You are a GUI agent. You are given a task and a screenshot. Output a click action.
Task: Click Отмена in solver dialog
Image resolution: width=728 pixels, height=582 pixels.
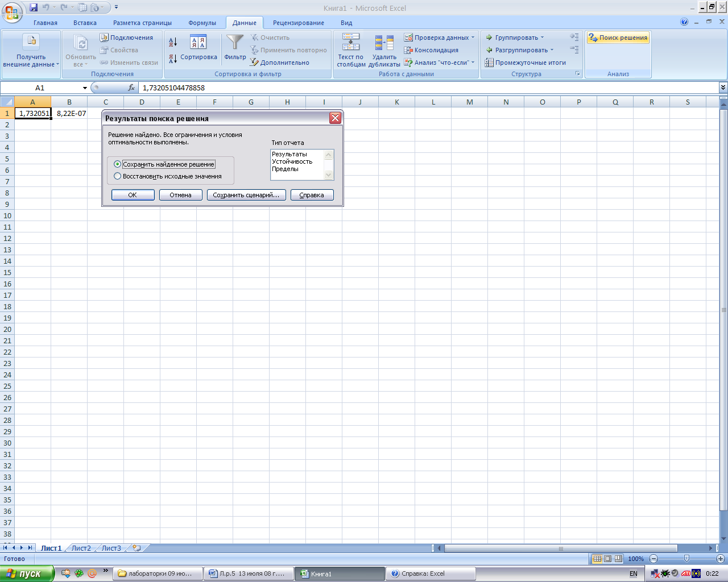click(180, 195)
